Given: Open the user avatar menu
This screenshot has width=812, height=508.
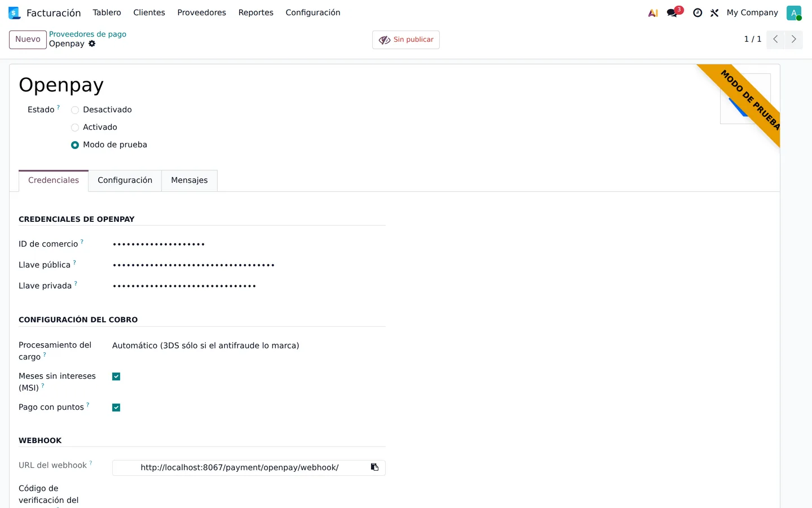Looking at the screenshot, I should tap(794, 12).
